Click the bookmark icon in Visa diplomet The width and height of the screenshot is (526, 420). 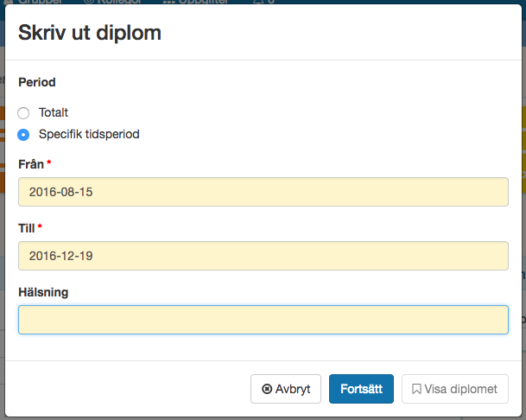[416, 389]
